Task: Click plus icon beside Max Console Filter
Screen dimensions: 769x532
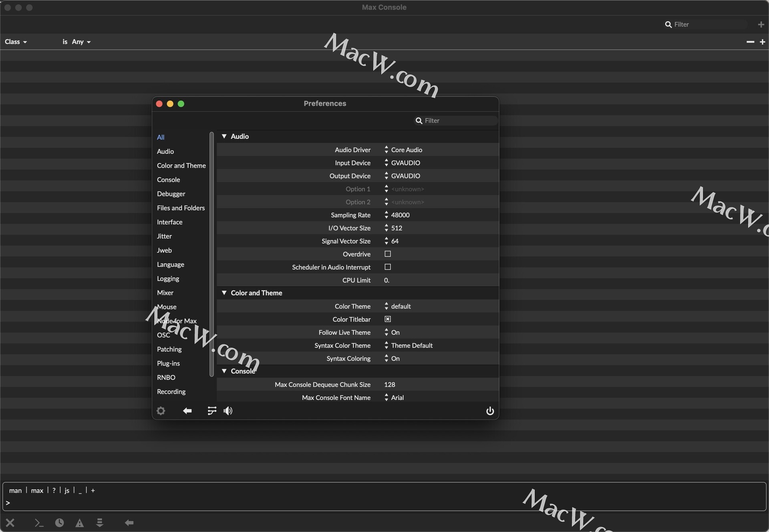Action: 761,24
